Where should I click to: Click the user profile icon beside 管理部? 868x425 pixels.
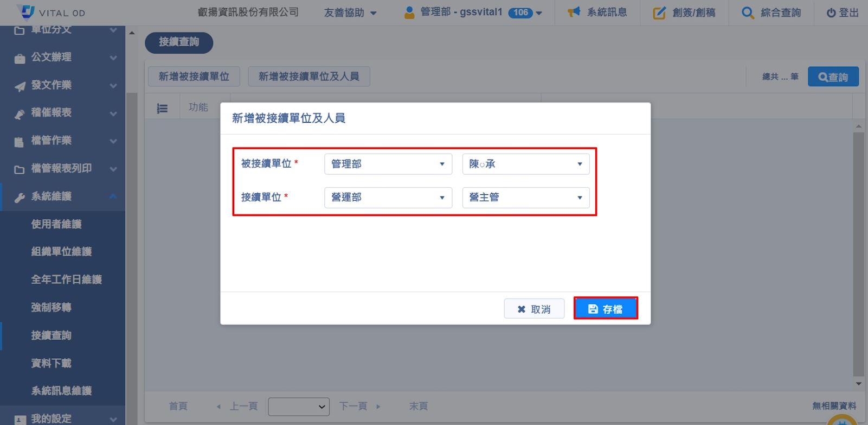tap(409, 12)
